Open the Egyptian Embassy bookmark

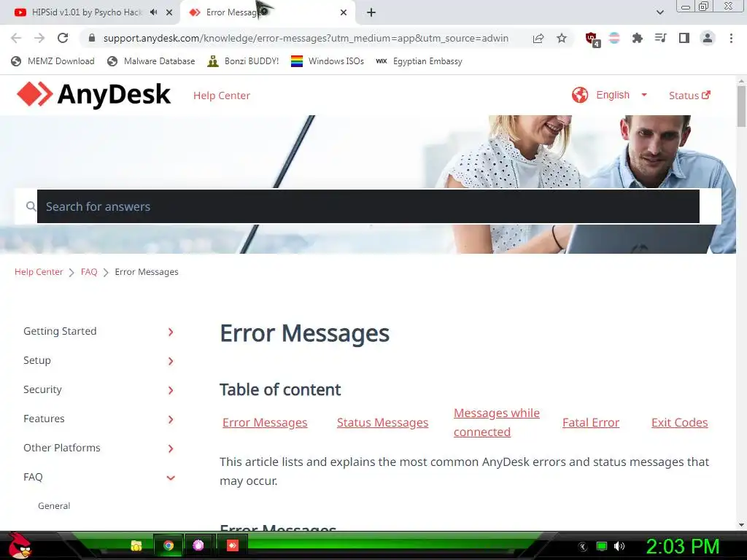tap(419, 61)
